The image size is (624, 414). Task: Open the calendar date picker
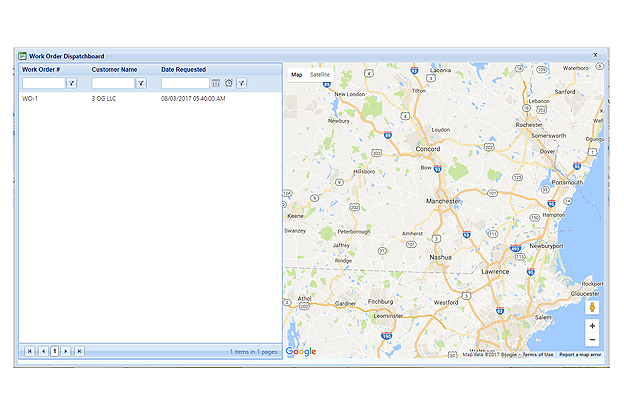[x=216, y=83]
